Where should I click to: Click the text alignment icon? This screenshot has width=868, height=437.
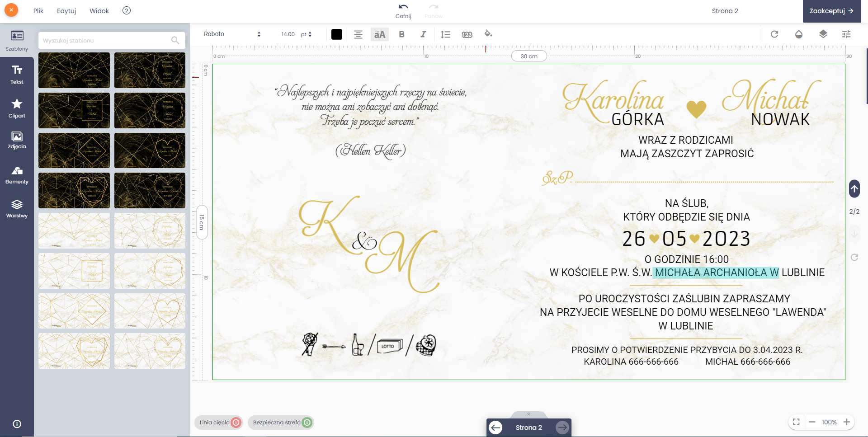tap(358, 34)
